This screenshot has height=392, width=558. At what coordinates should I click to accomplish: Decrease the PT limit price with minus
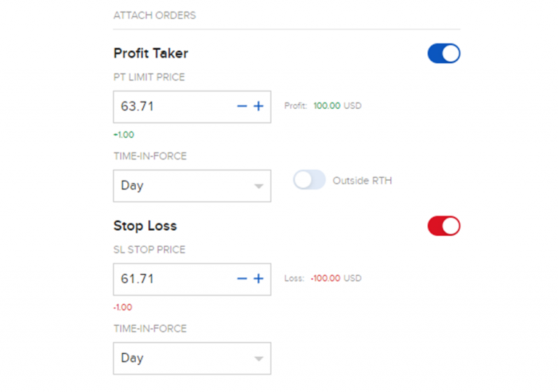pyautogui.click(x=243, y=107)
